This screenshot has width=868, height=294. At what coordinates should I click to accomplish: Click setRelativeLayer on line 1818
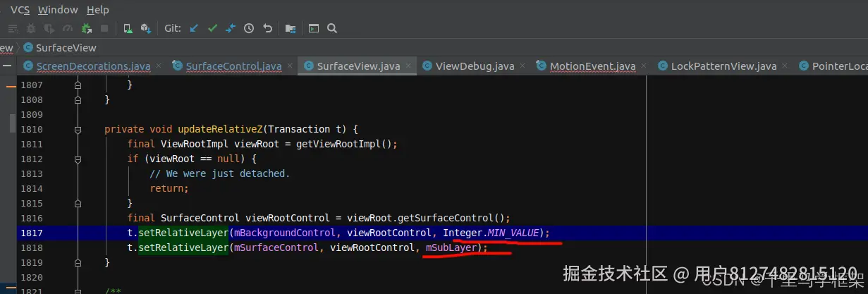point(183,247)
